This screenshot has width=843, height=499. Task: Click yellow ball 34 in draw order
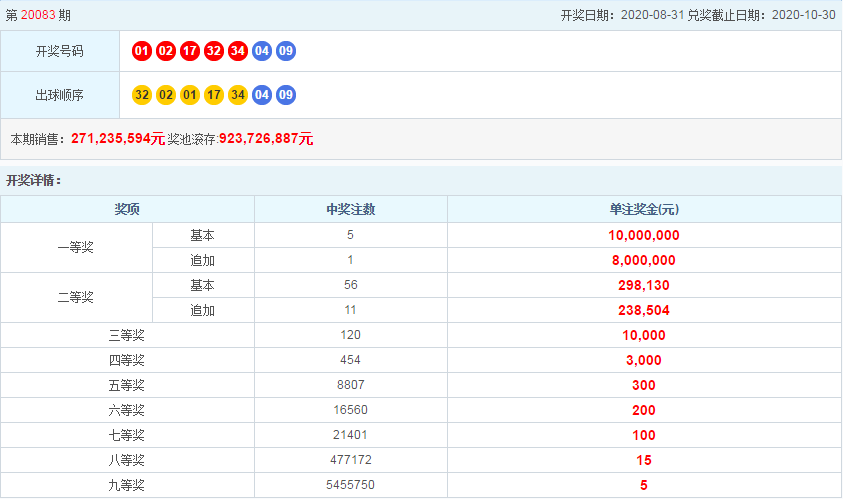pyautogui.click(x=238, y=95)
